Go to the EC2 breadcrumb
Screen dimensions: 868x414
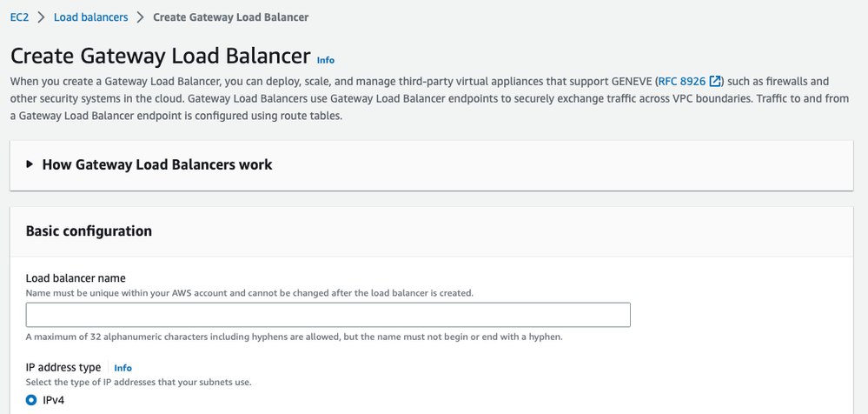(19, 17)
